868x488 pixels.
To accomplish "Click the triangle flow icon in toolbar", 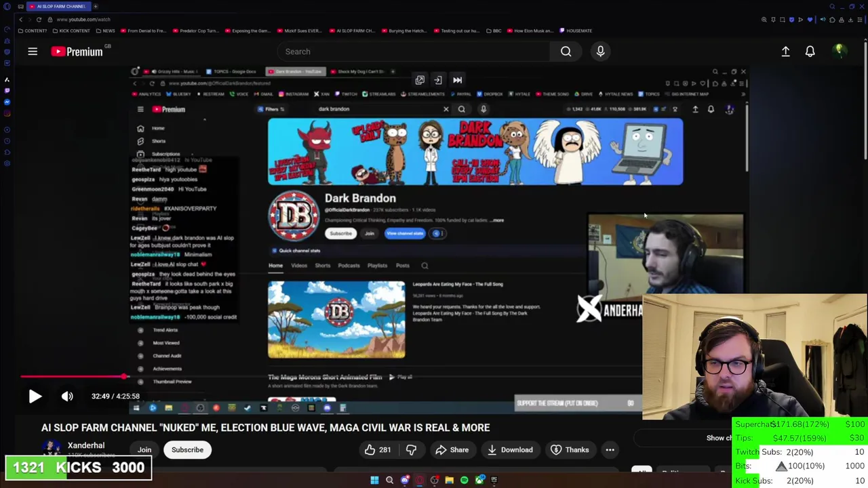I will point(801,20).
